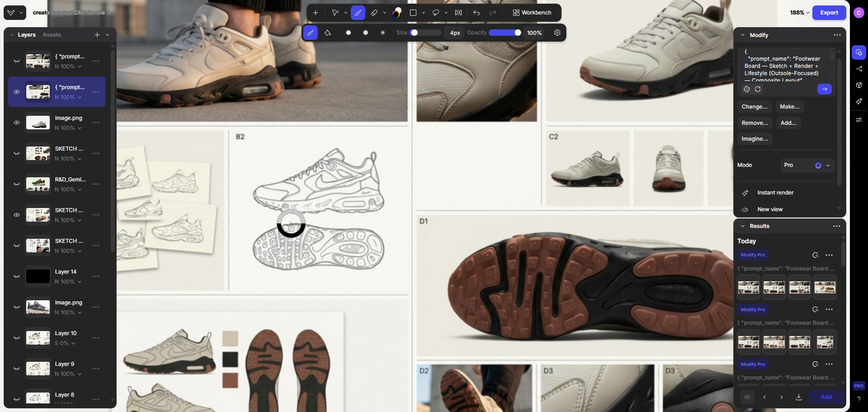Viewport: 868px width, 412px height.
Task: Show the Layer 10 layer
Action: coord(17,338)
